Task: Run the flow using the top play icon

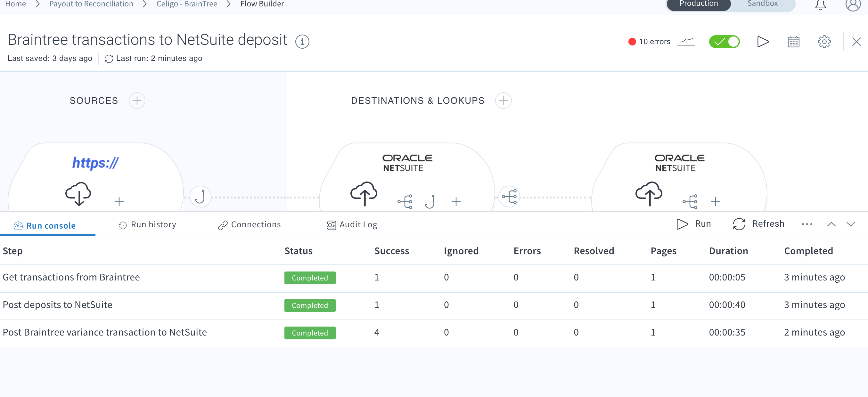Action: (763, 41)
